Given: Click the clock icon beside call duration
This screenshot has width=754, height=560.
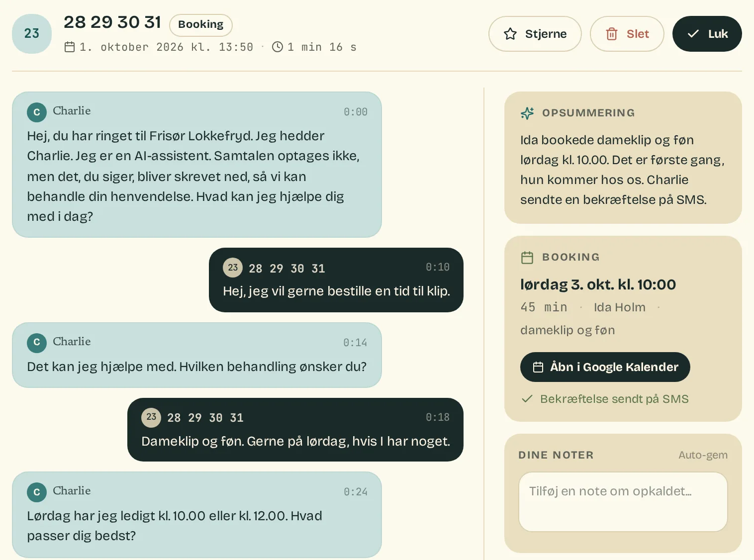Looking at the screenshot, I should point(278,47).
